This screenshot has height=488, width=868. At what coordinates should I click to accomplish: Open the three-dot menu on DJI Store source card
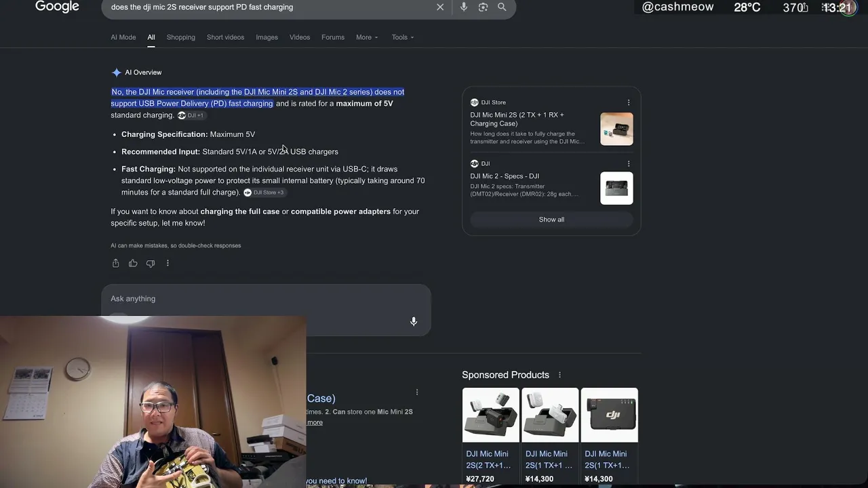point(629,102)
